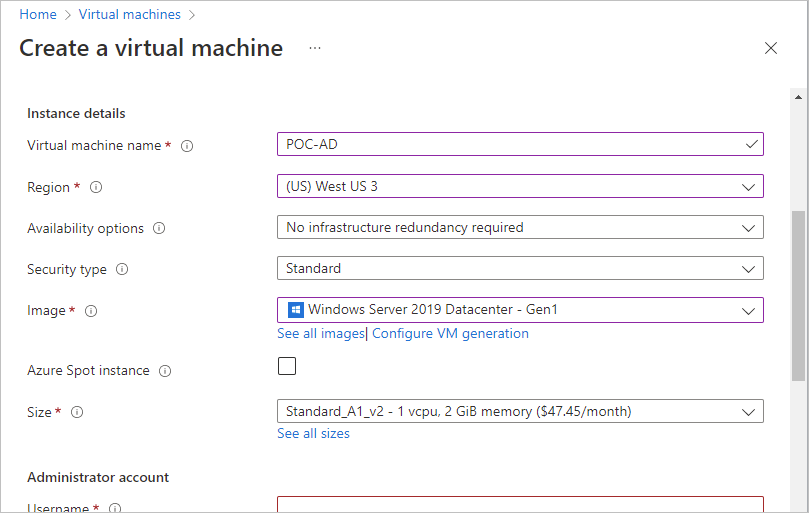Click info icon next to Username
The image size is (809, 513).
coord(115,508)
